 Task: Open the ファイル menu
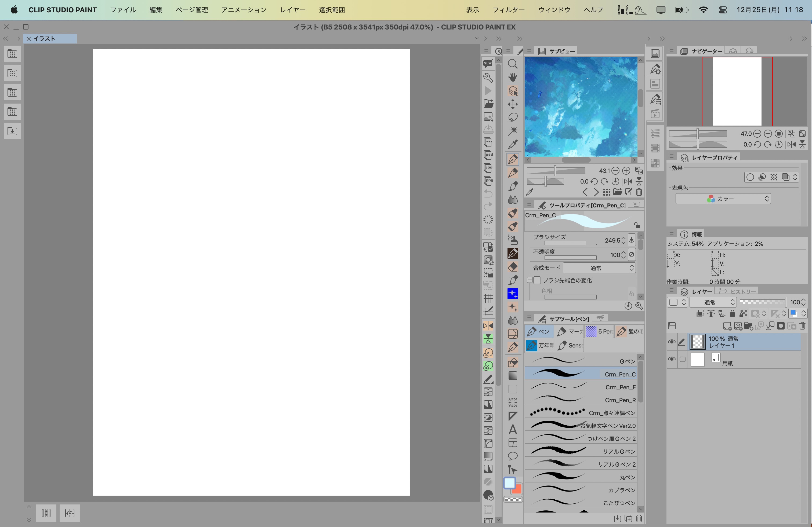123,10
